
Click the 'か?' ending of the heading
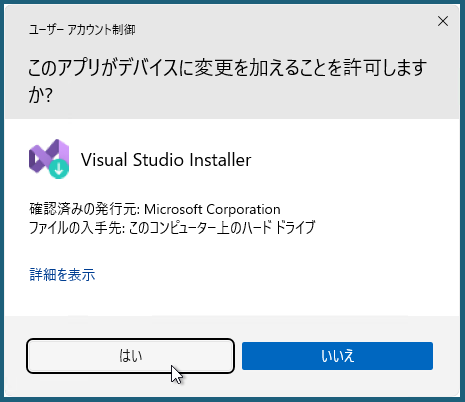tap(40, 95)
